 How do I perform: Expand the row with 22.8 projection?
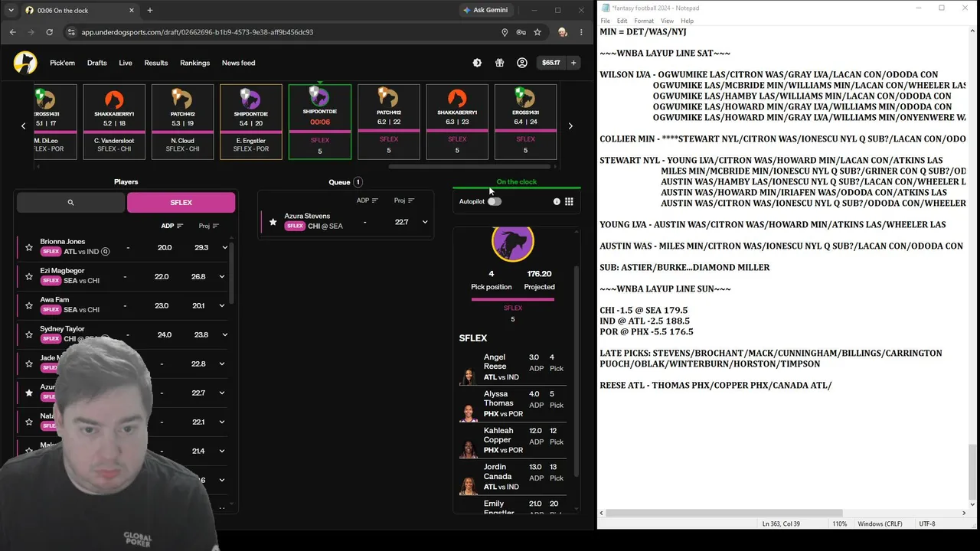(223, 364)
